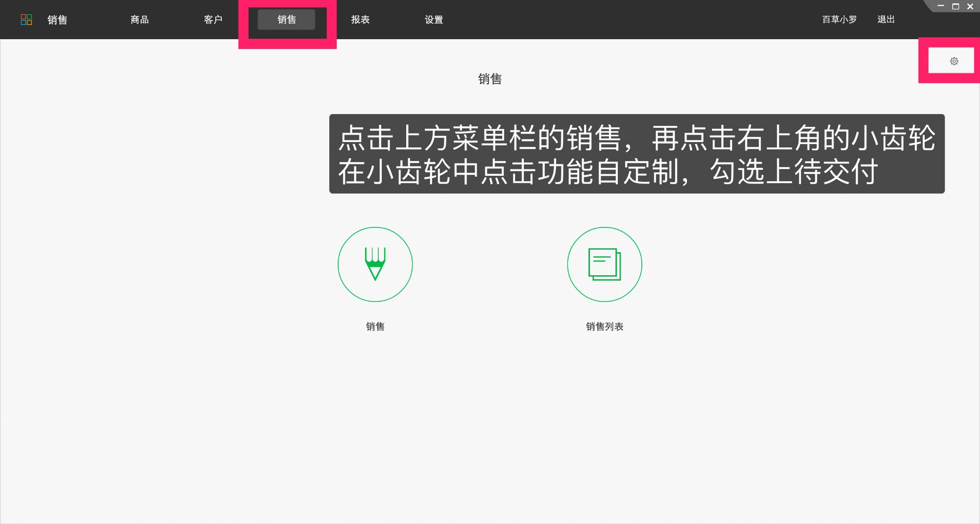Click the stacked pages icon for sales list
980x524 pixels.
pos(604,264)
